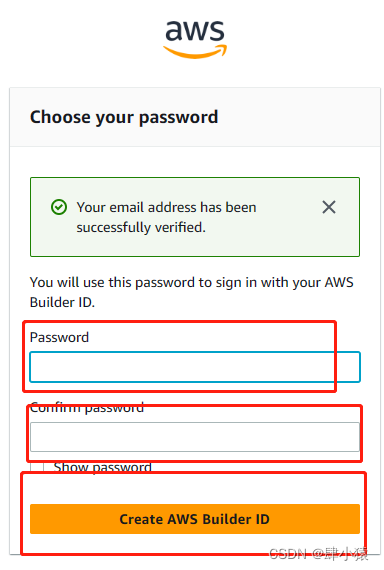Click the Show password label text
This screenshot has width=384, height=570.
(103, 467)
